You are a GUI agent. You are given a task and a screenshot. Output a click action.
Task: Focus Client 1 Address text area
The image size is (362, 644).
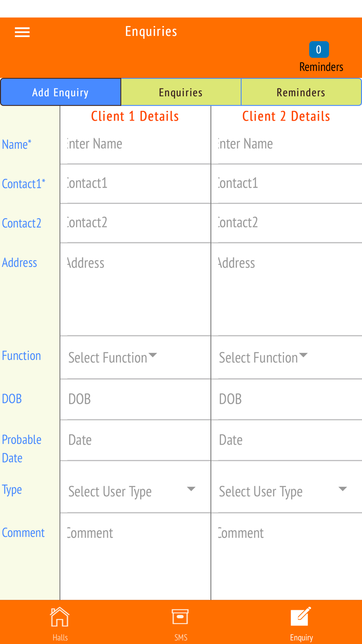tap(135, 289)
